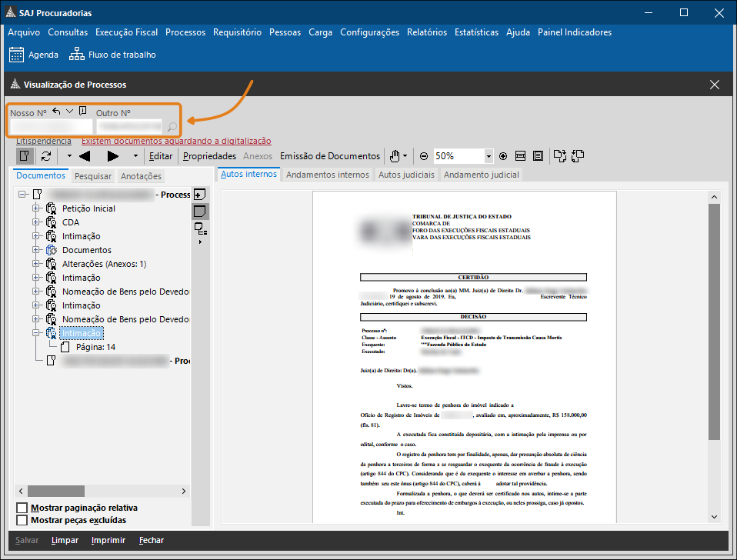
Task: Go to next page with right arrow
Action: tap(113, 156)
